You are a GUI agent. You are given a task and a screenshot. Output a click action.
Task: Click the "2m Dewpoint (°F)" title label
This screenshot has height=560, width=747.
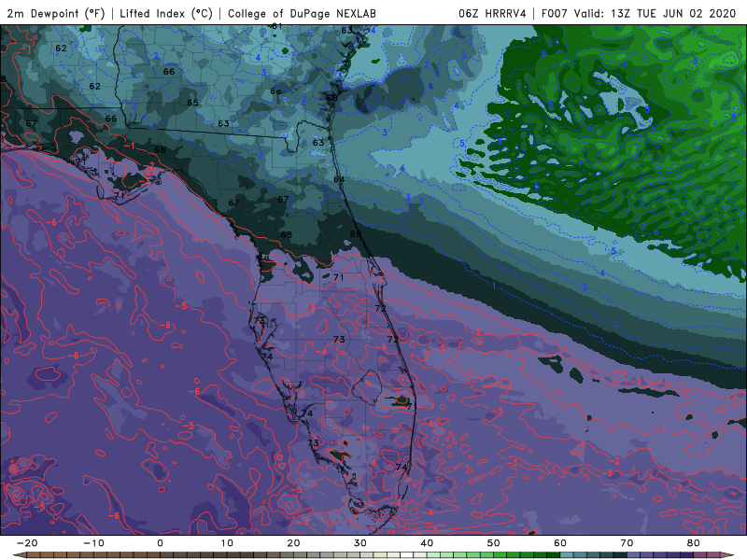[56, 13]
